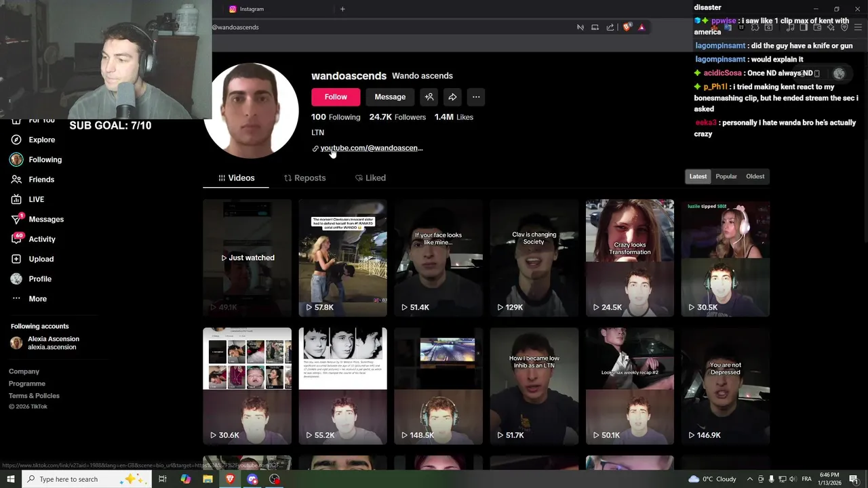Click the add-friend person icon next to Message
Image resolution: width=868 pixels, height=488 pixels.
[x=429, y=97]
